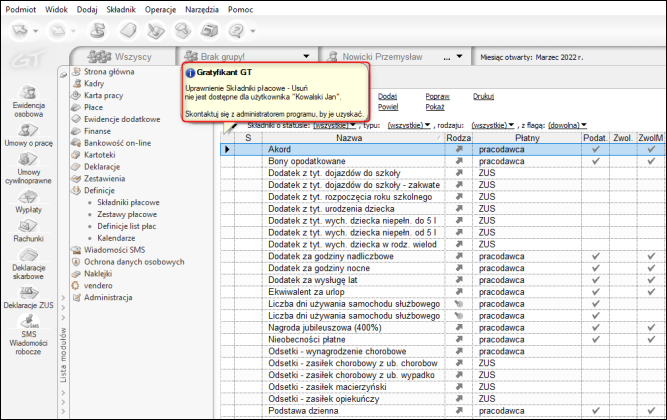This screenshot has width=667, height=420.
Task: Sort table by the Nazwa column header
Action: [349, 137]
